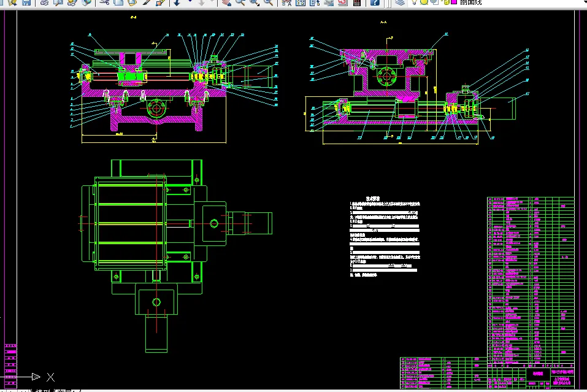Click the magenta layer color swatch
587x392 pixels.
pos(454,2)
